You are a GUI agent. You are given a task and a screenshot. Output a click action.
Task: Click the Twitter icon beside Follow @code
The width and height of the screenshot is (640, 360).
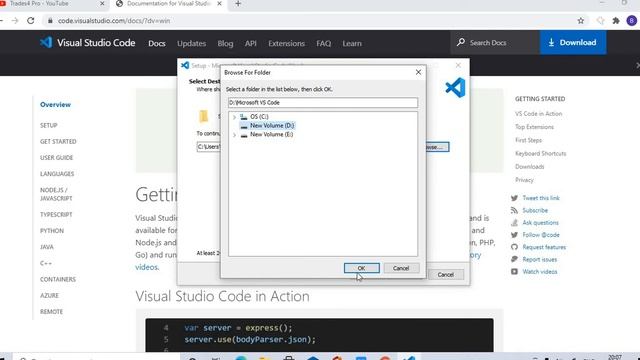[x=514, y=235]
